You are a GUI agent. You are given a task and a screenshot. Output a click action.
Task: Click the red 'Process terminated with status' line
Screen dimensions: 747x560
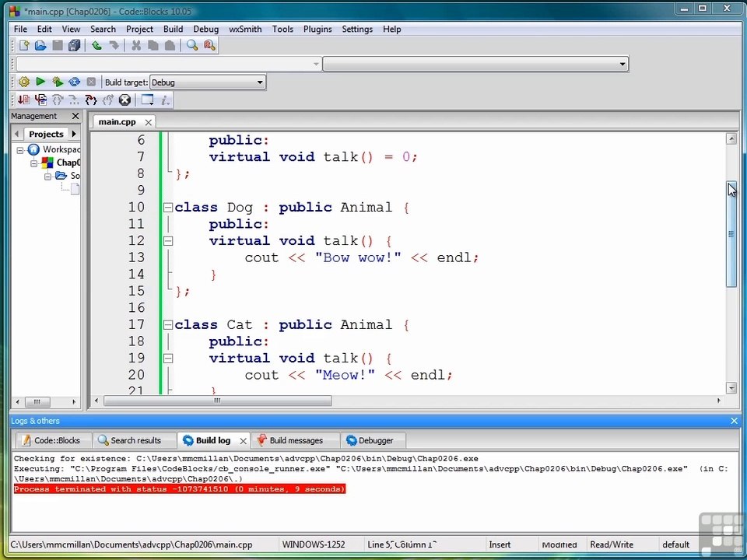(x=179, y=489)
